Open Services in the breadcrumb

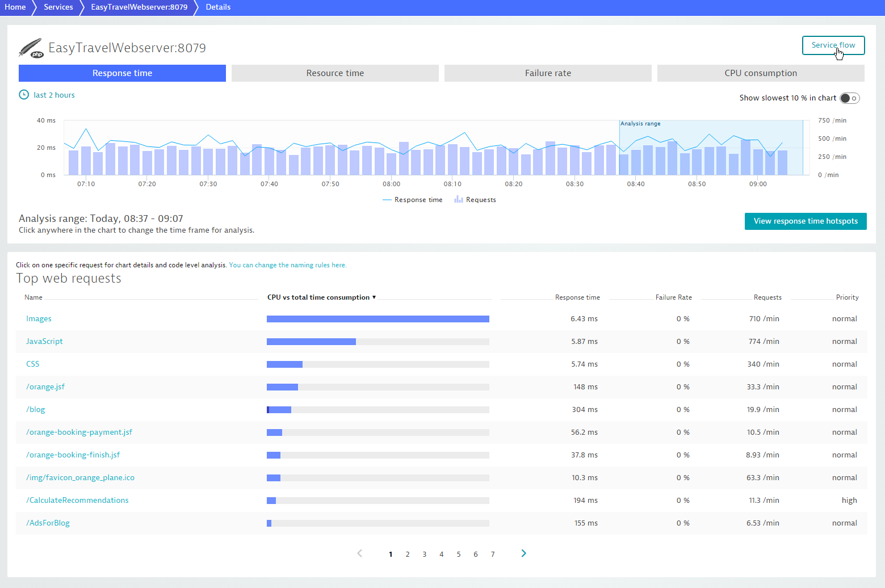[x=58, y=7]
